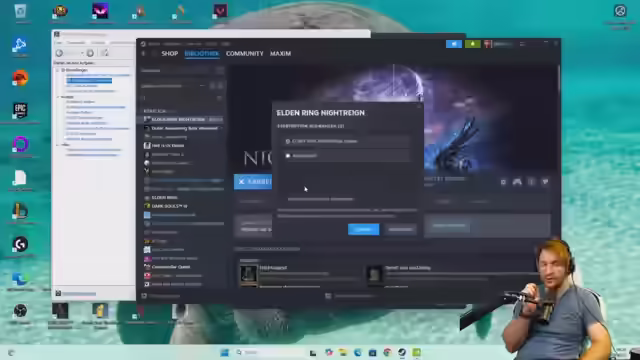Expand the third tree section in left panel

tap(58, 144)
